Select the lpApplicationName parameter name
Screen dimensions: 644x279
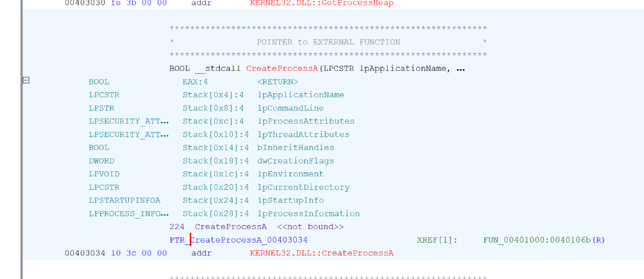click(x=301, y=95)
